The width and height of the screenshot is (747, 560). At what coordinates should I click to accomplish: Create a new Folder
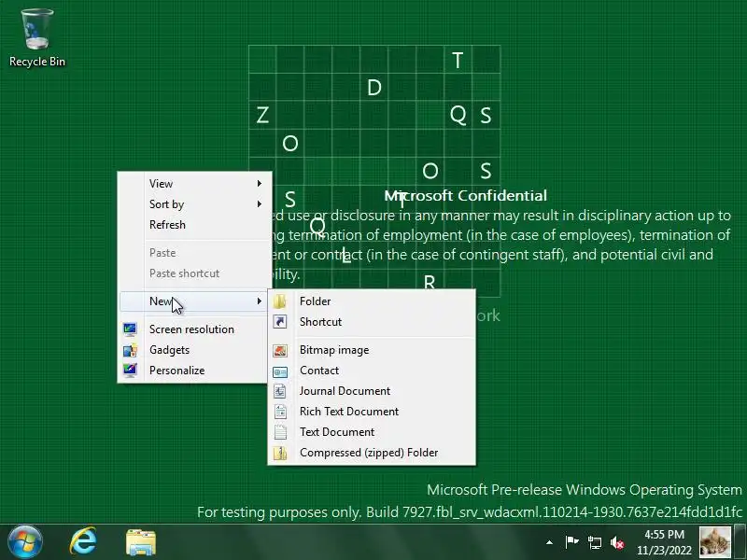coord(372,301)
